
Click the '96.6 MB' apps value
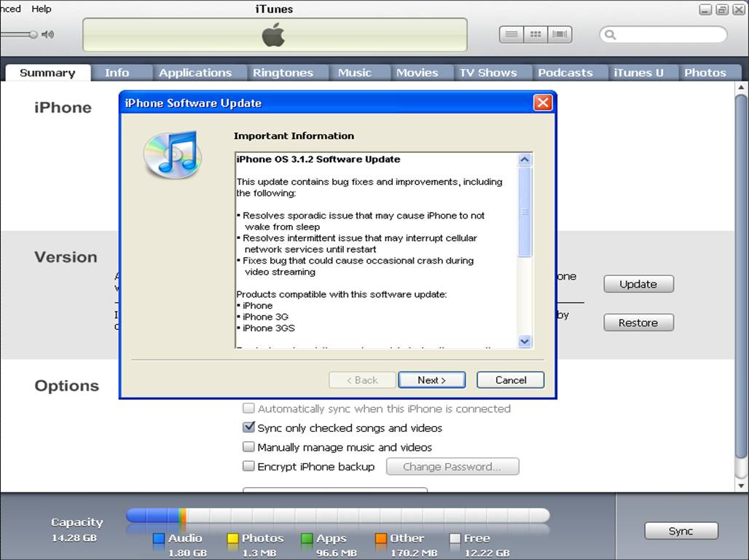pyautogui.click(x=337, y=553)
